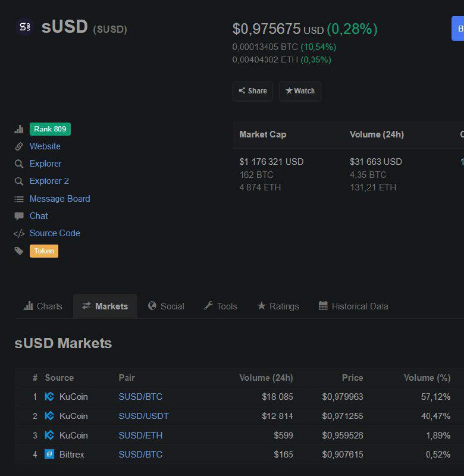Click the Bittrex source name
Screen dimensions: 464x476
coord(71,455)
